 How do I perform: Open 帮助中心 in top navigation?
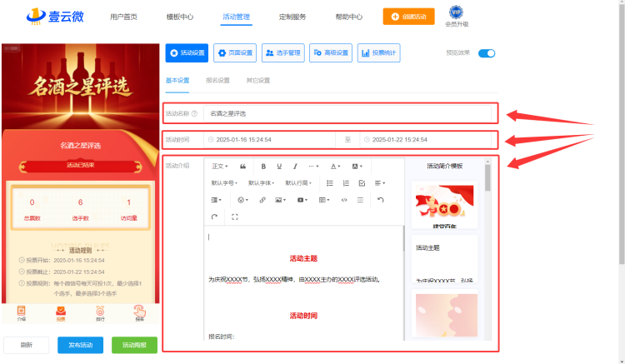349,17
